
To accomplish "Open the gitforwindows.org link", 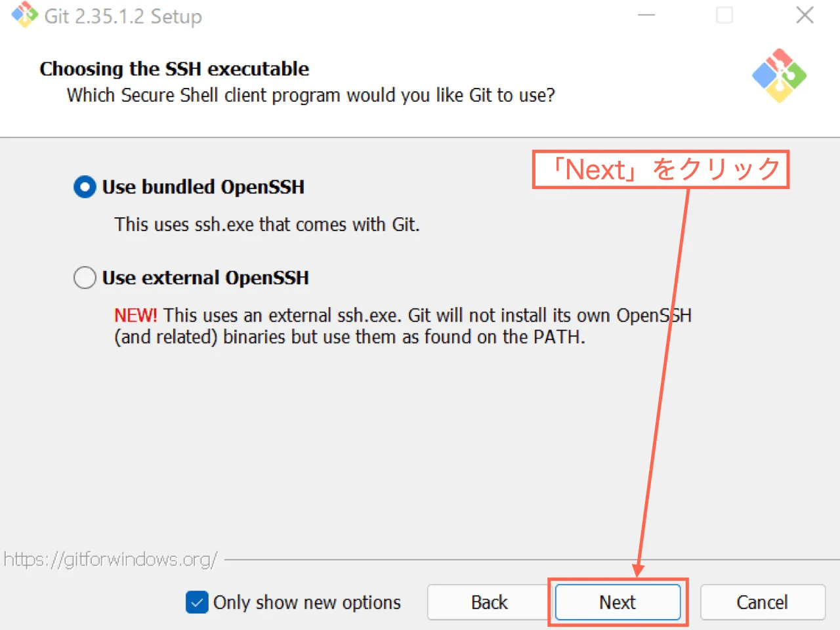I will (112, 559).
